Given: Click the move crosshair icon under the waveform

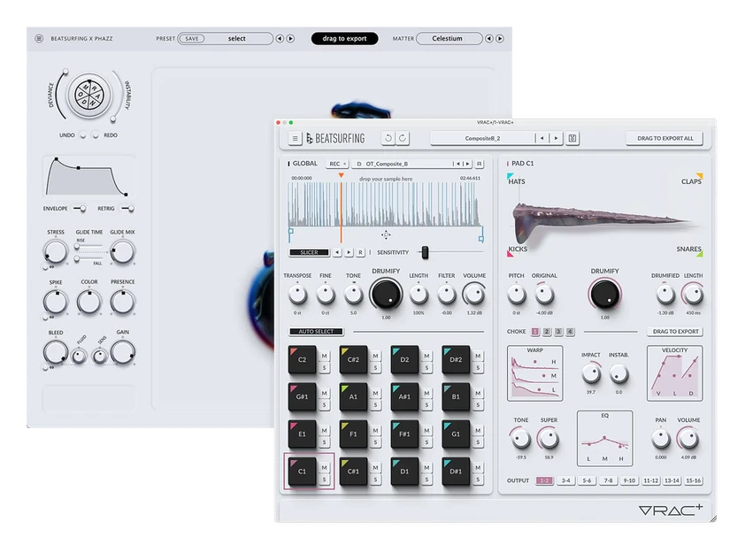Looking at the screenshot, I should [386, 234].
